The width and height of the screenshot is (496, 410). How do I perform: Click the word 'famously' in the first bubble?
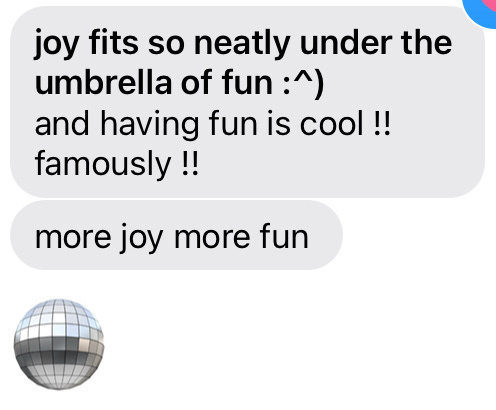pyautogui.click(x=103, y=164)
